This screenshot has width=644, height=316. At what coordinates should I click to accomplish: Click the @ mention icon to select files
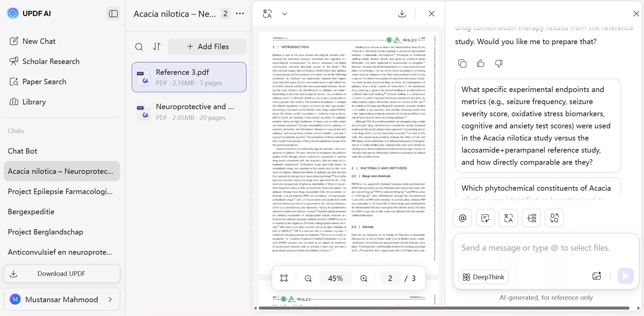click(x=462, y=218)
